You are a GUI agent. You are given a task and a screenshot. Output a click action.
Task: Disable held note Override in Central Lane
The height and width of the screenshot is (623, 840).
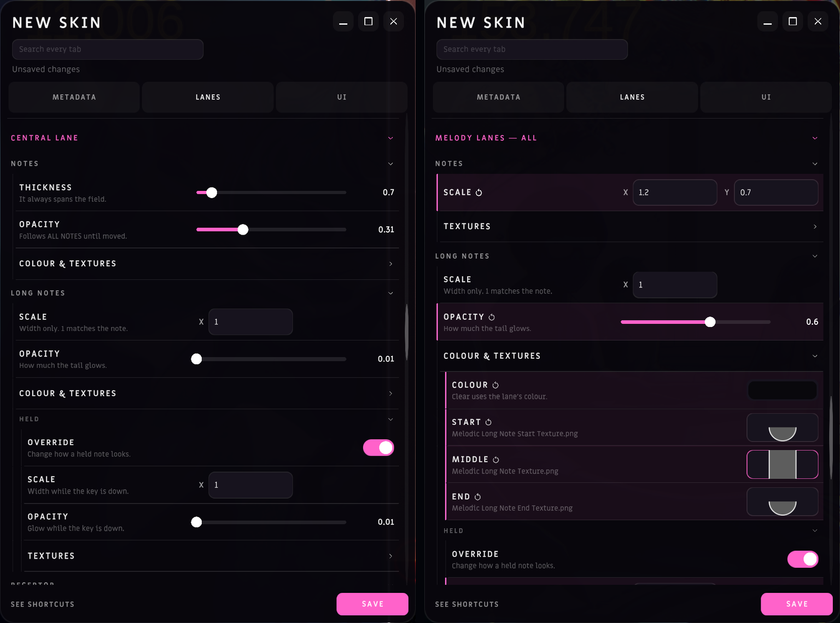click(x=378, y=447)
